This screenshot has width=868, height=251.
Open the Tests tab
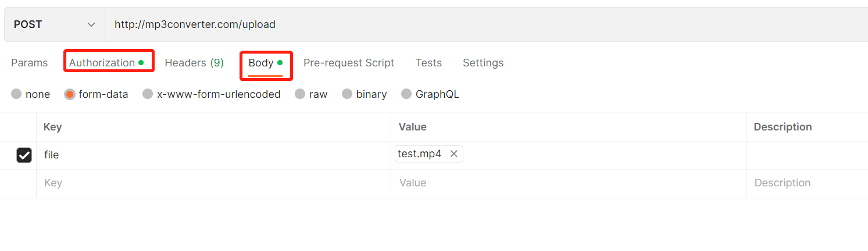[x=428, y=63]
